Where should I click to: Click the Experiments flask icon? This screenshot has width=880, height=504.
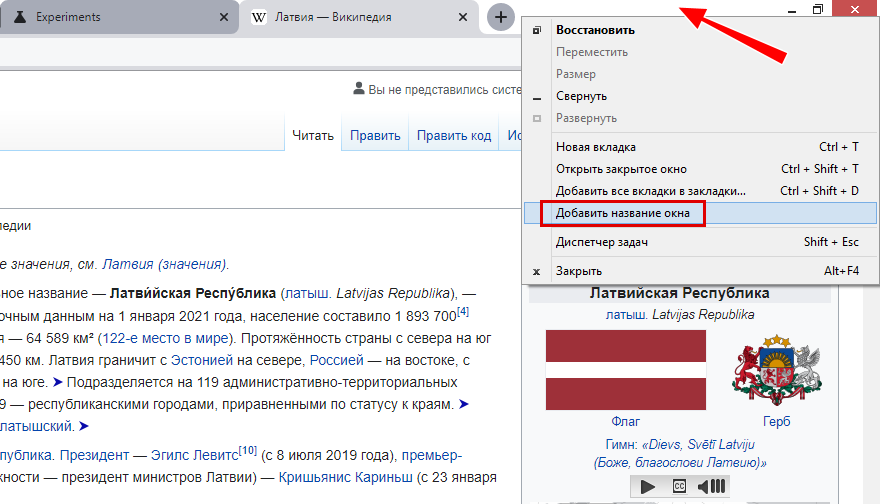click(x=20, y=17)
